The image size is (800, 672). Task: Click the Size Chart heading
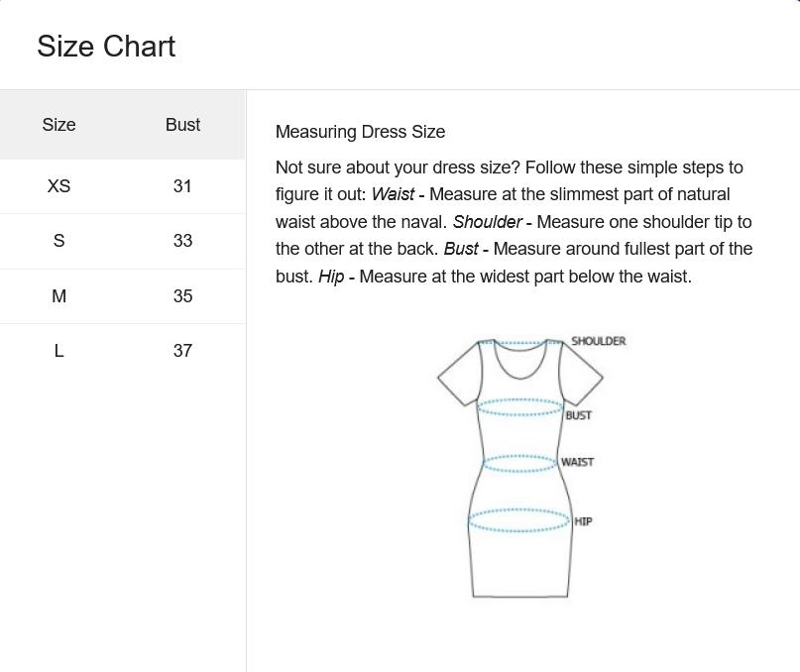[106, 47]
